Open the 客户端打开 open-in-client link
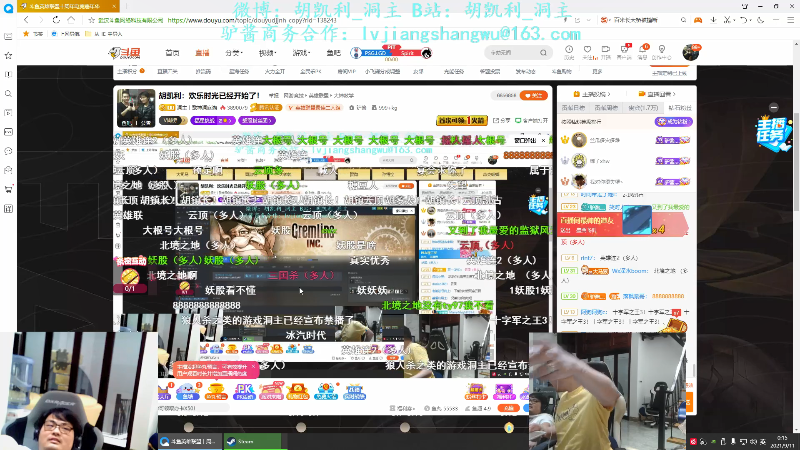Viewport: 800px width, 450px height. point(531,120)
